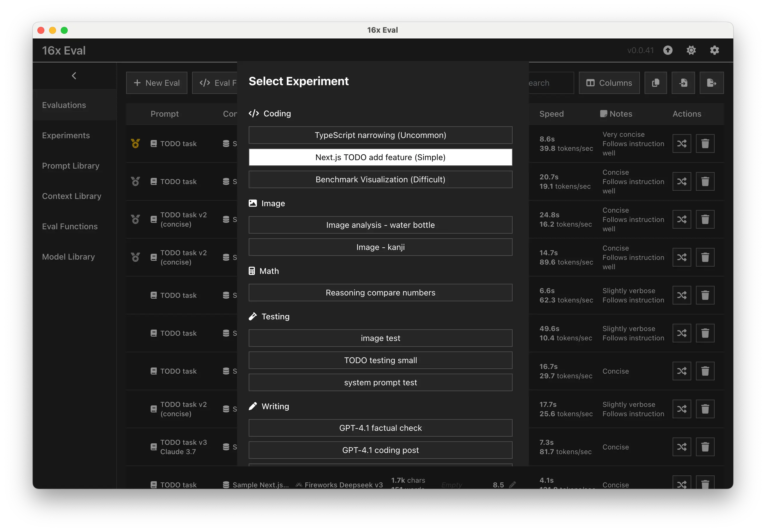Delete the 20.7s evaluation row

coord(705,181)
